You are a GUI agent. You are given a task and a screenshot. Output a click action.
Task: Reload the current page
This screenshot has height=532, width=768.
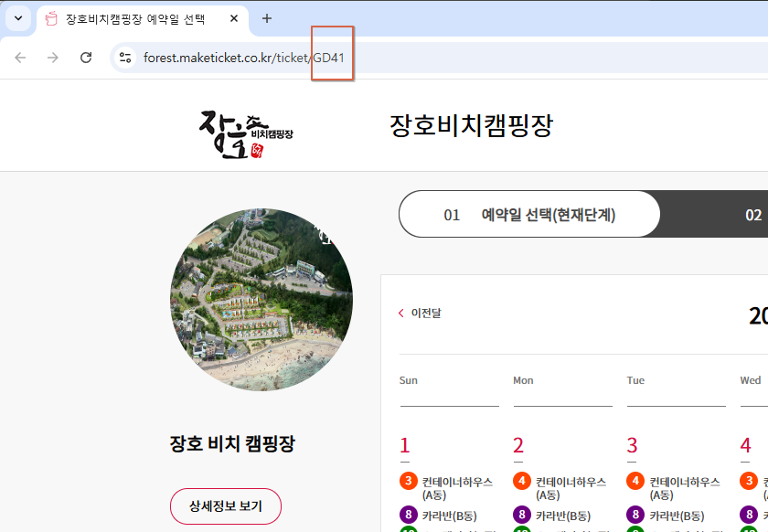point(86,58)
